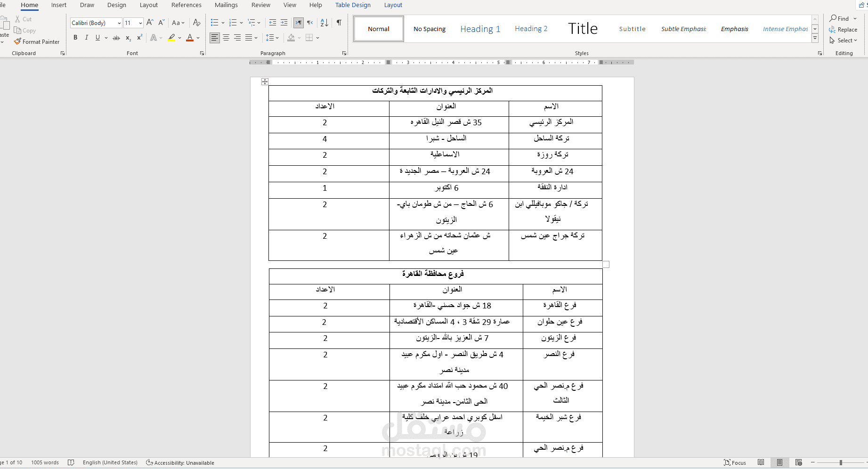Toggle left-to-right text direction

pyautogui.click(x=299, y=23)
